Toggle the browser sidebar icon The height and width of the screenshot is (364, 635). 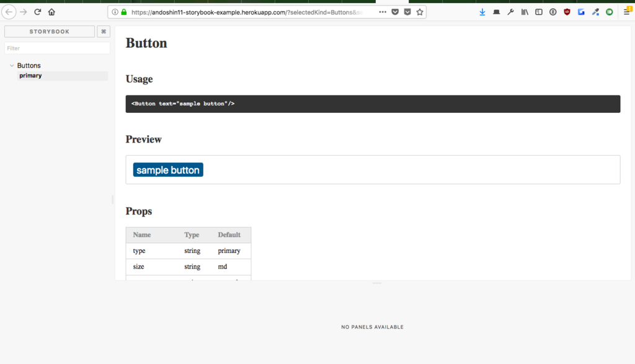(539, 12)
